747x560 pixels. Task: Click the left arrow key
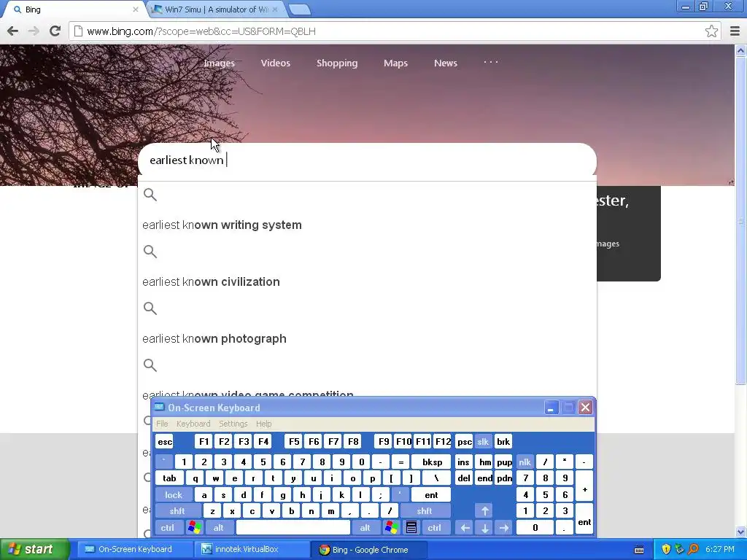pyautogui.click(x=465, y=528)
